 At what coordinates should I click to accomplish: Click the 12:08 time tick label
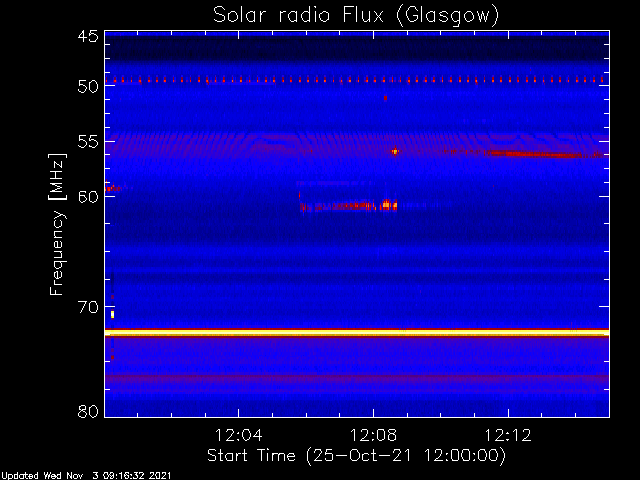coord(373,435)
